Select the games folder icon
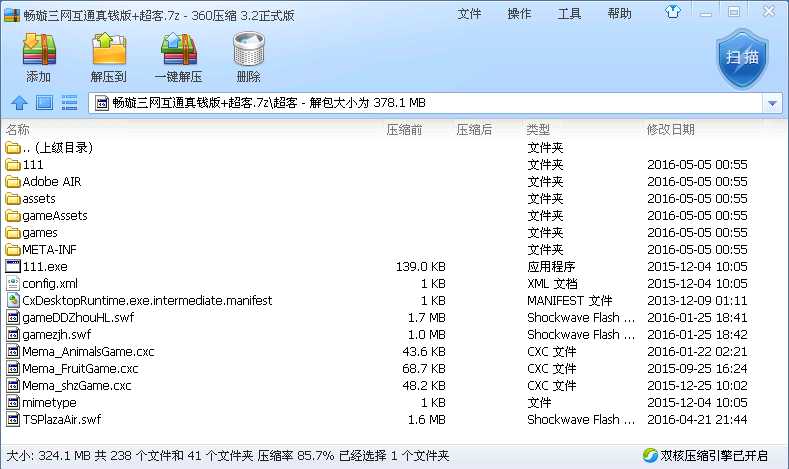Screen dimensions: 789x469 (x=13, y=233)
